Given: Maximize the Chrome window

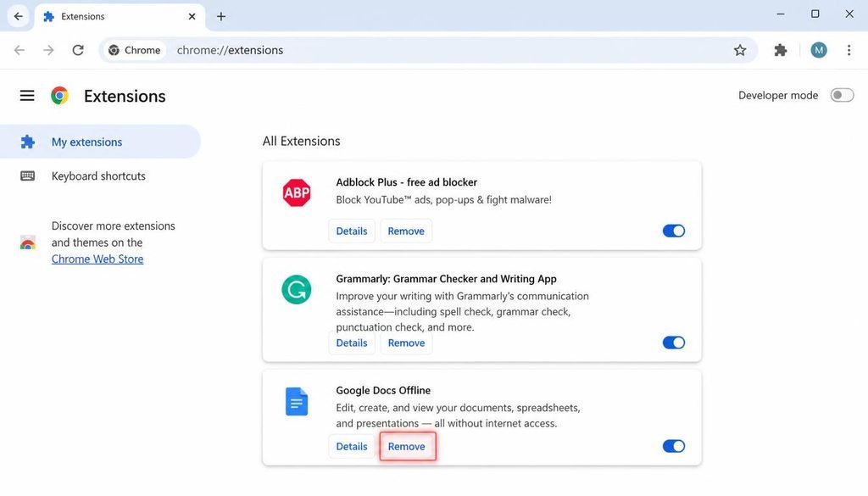Looking at the screenshot, I should coord(815,14).
